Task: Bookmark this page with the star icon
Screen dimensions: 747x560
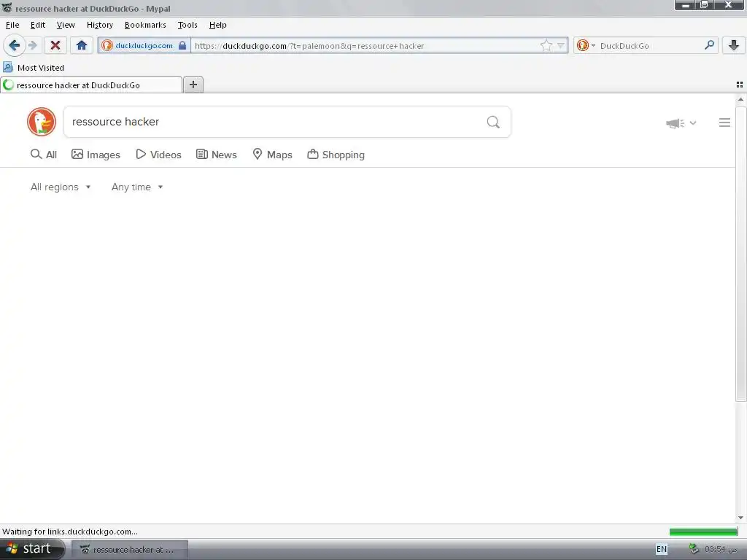Action: [546, 46]
